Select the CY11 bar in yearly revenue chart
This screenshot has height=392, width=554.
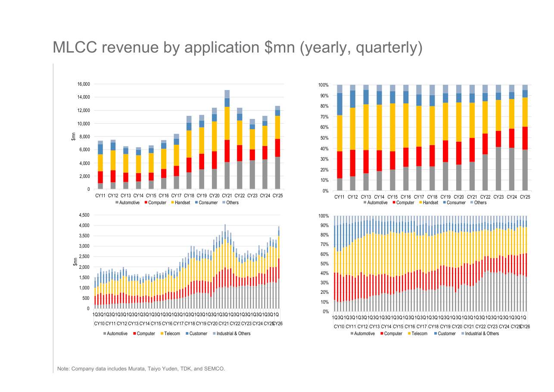coord(100,165)
